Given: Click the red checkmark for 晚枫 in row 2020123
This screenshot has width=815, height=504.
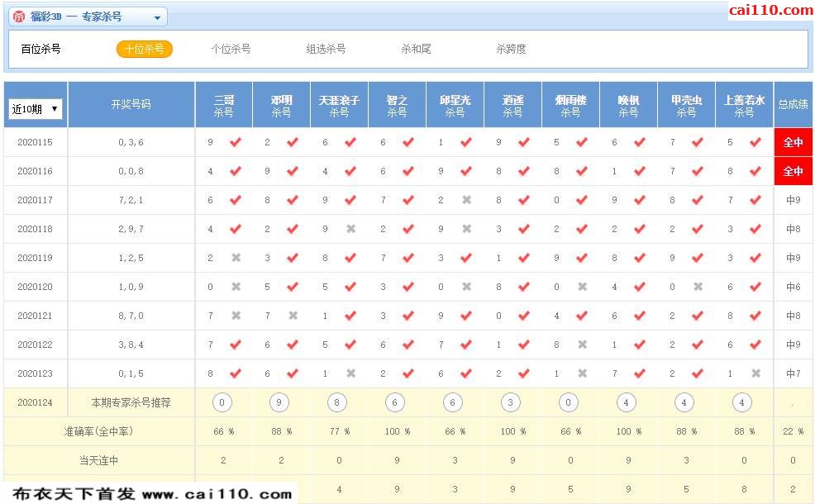Looking at the screenshot, I should pos(640,373).
